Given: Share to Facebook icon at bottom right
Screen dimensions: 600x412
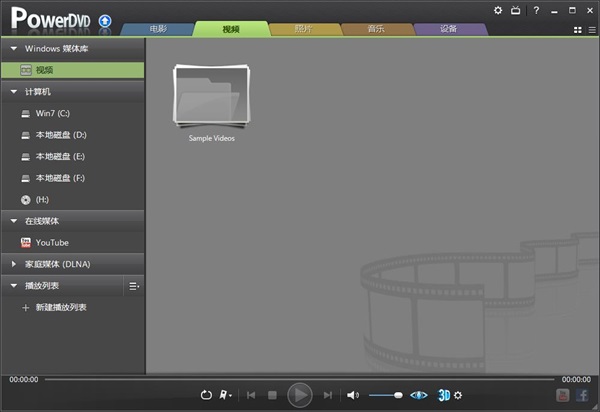Looking at the screenshot, I should coord(582,395).
